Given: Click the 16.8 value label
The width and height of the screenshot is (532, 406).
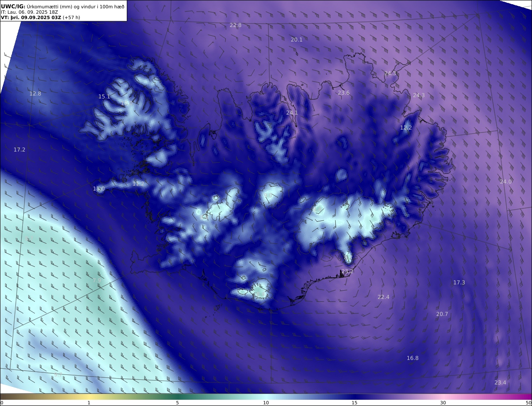Looking at the screenshot, I should pos(413,358).
